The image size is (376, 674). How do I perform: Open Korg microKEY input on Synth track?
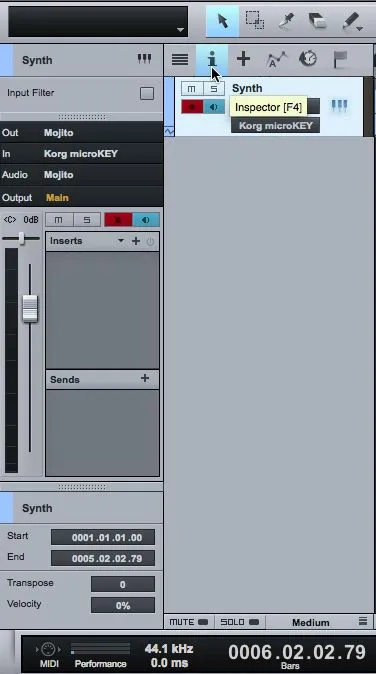pos(275,126)
